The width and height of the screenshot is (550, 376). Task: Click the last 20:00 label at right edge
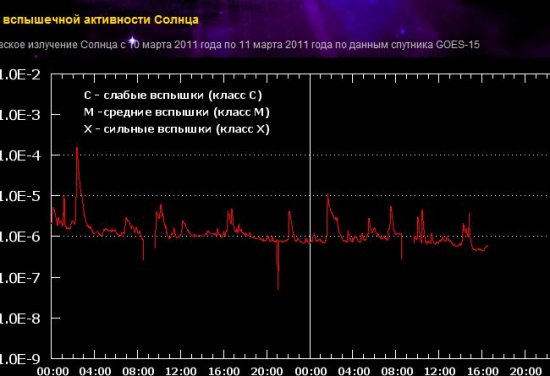coord(525,371)
